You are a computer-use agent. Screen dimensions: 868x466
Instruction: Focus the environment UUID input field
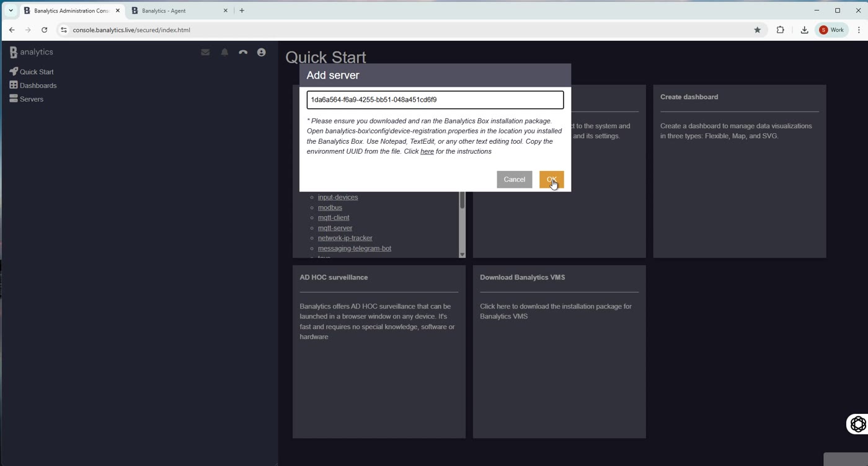coord(435,100)
